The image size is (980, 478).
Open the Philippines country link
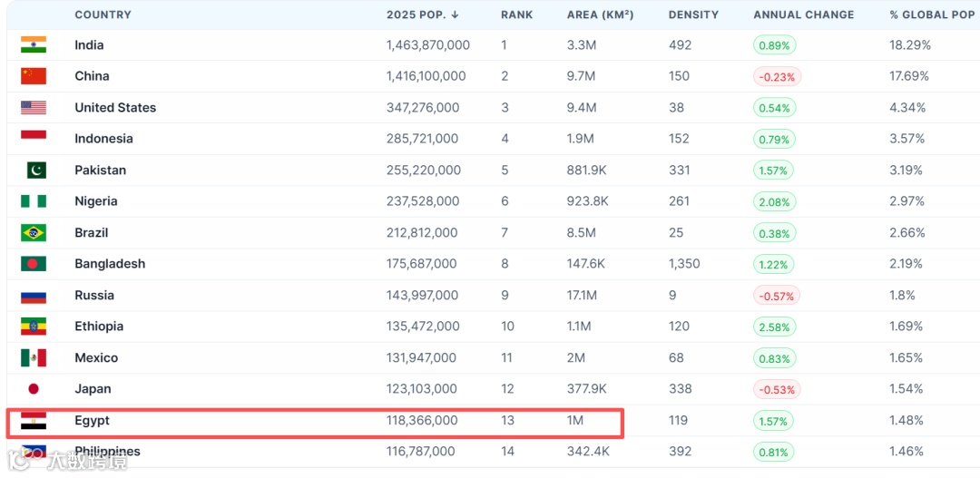(x=107, y=452)
